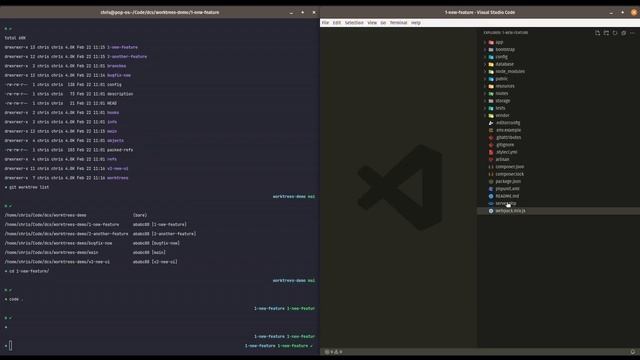640x360 pixels.
Task: Click the terminal prompt cursor line
Action: point(10,346)
